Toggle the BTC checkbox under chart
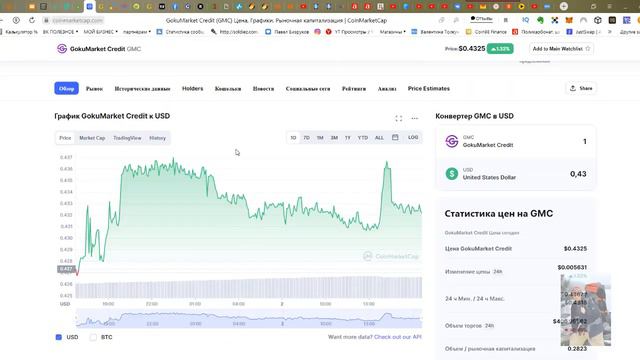The width and height of the screenshot is (640, 360). pyautogui.click(x=93, y=337)
